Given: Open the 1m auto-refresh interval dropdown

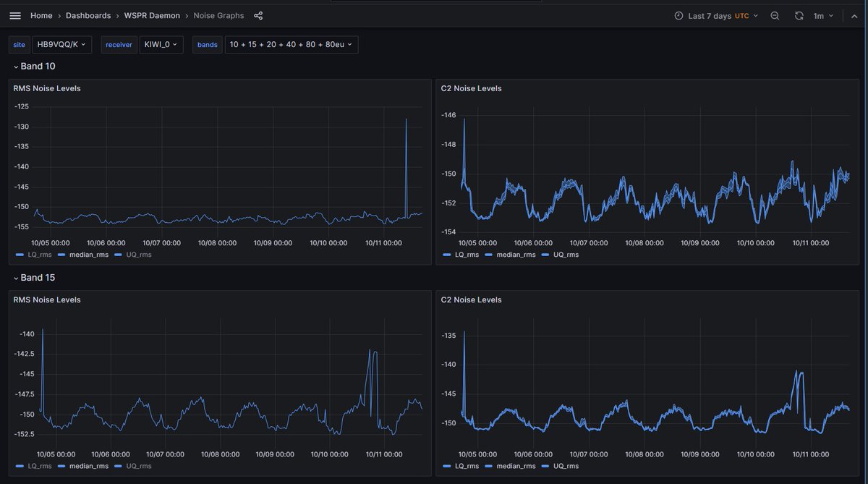Looking at the screenshot, I should 823,15.
